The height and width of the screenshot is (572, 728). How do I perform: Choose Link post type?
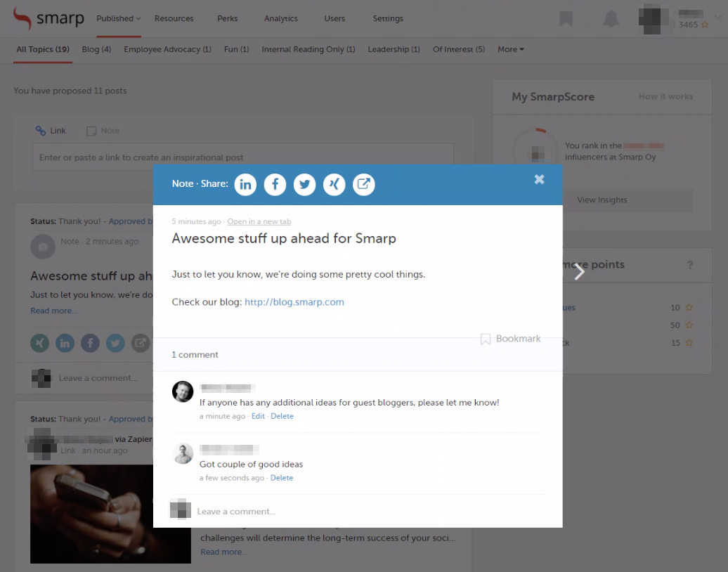(x=51, y=131)
